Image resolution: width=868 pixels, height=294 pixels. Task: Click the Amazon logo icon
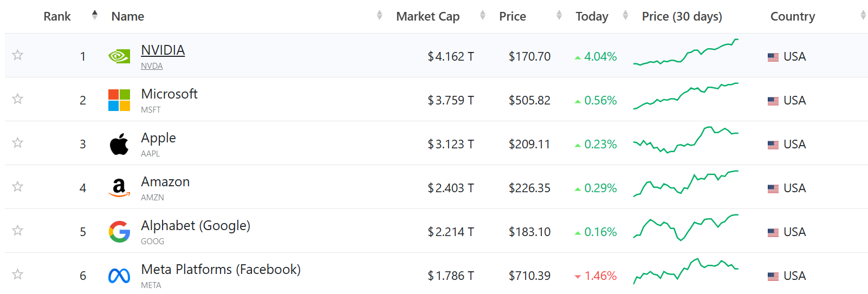point(119,188)
